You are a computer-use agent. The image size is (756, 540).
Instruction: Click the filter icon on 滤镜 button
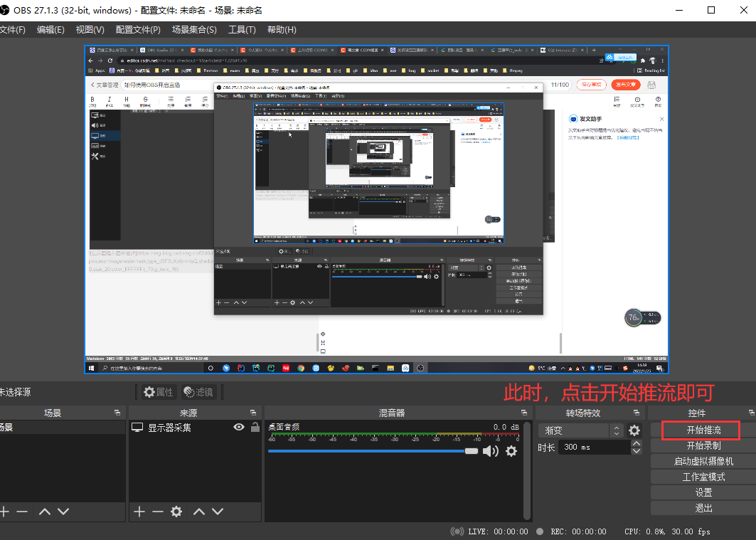pos(189,392)
